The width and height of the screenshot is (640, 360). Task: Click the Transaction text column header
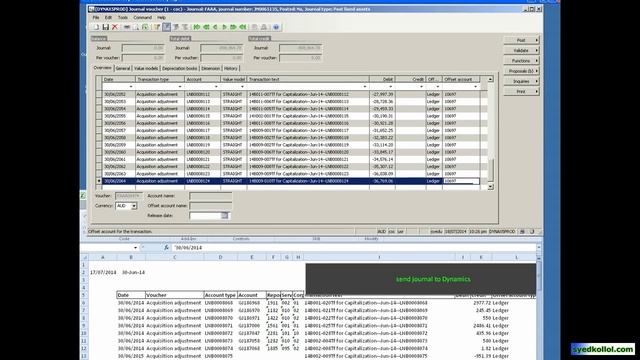(308, 79)
